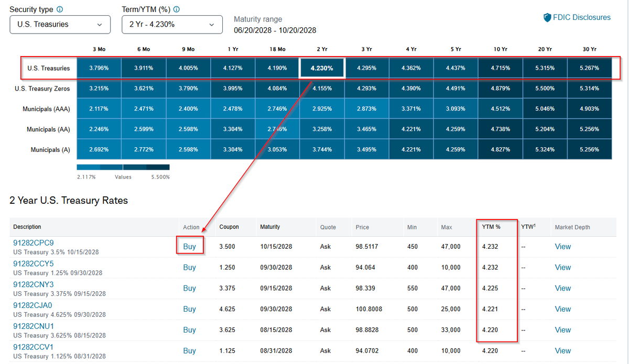
Task: Click the FDIC Disclosures shield icon
Action: click(547, 18)
